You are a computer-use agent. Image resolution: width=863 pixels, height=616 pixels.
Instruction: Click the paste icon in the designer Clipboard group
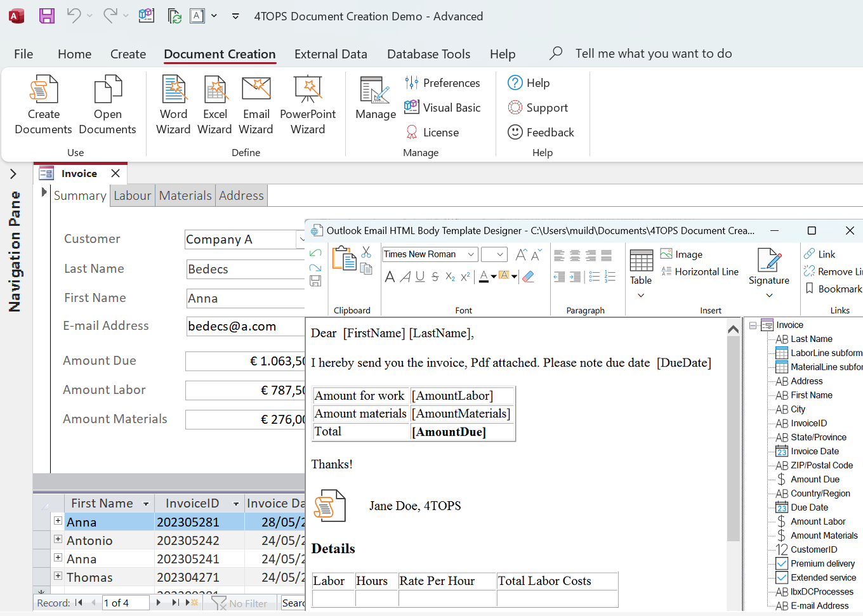coord(345,258)
